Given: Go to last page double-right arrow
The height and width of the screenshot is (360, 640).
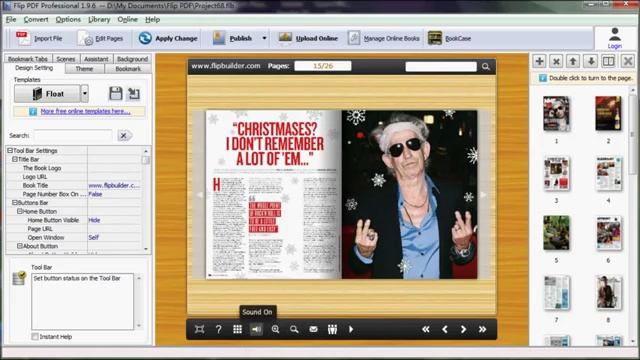Looking at the screenshot, I should click(482, 329).
